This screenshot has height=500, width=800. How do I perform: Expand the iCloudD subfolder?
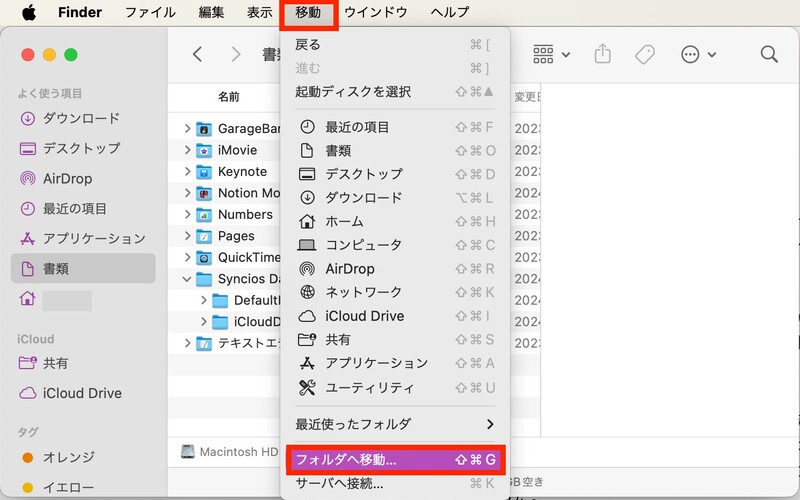(x=204, y=321)
